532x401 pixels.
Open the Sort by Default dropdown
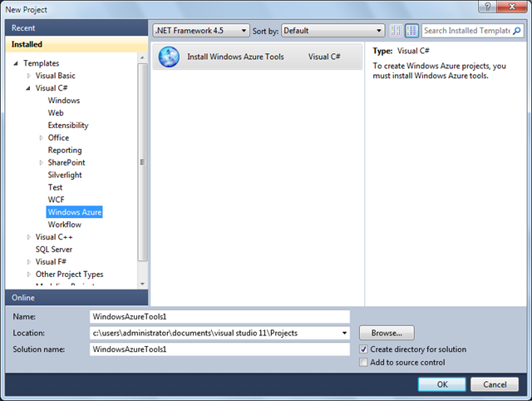tap(332, 31)
